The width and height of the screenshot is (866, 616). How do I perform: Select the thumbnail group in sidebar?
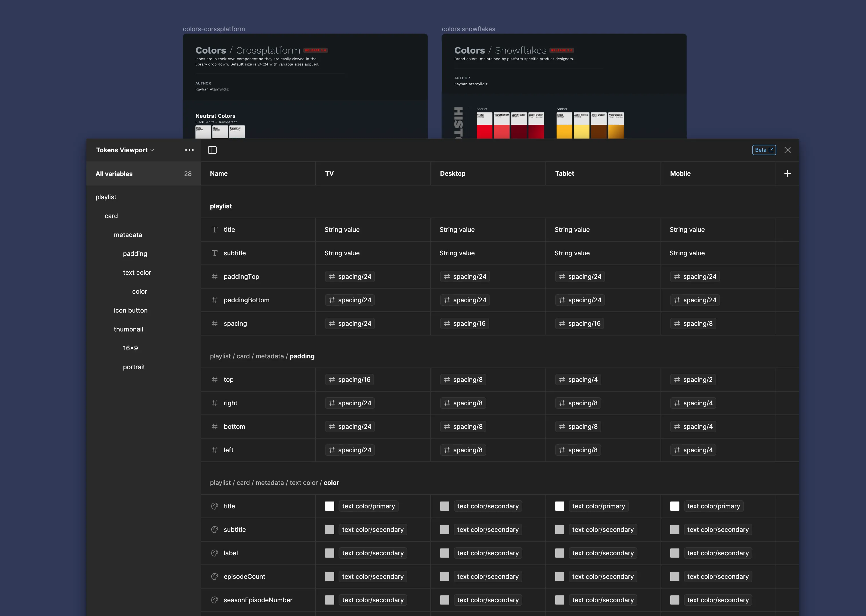tap(128, 329)
